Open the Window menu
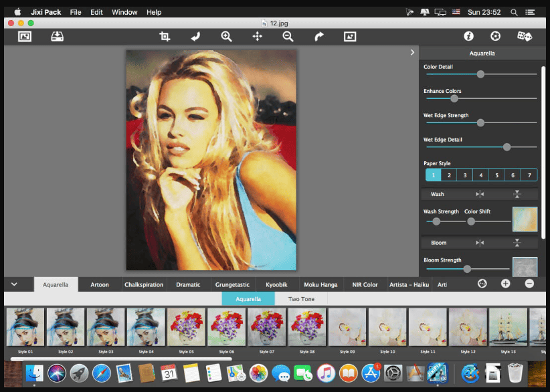The height and width of the screenshot is (392, 550). tap(124, 12)
